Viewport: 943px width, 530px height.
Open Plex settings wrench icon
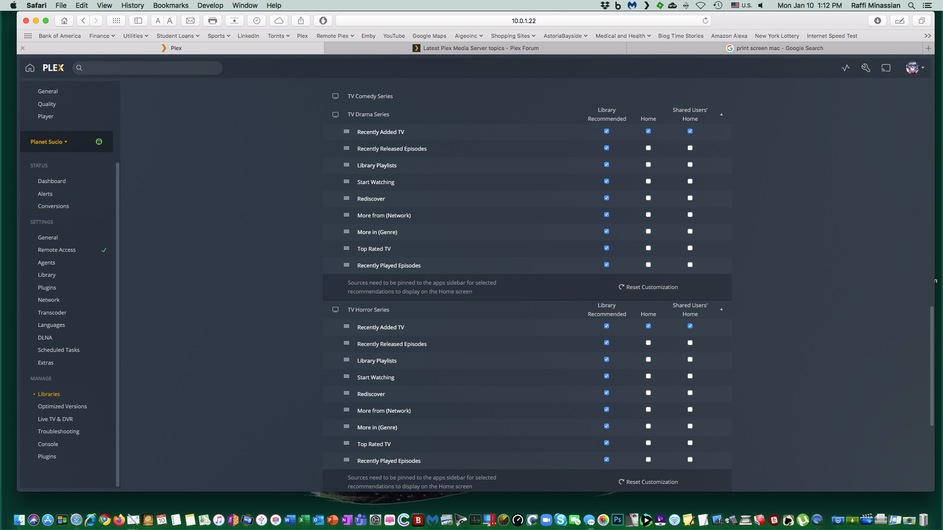(x=865, y=68)
